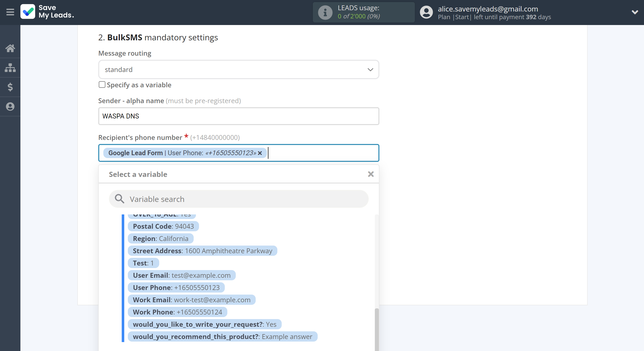This screenshot has height=351, width=644.
Task: Open the hamburger menu
Action: (10, 12)
